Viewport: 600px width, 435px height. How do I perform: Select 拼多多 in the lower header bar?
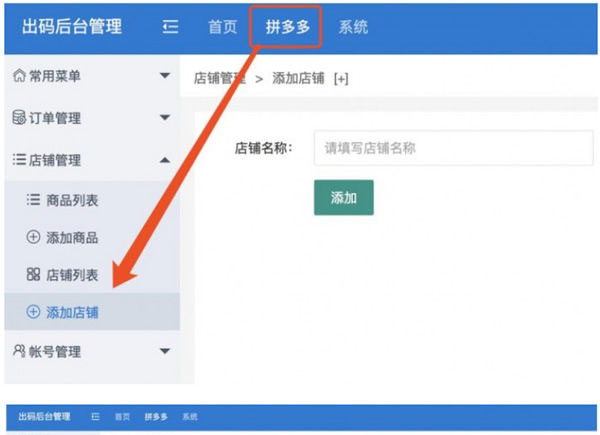click(156, 417)
